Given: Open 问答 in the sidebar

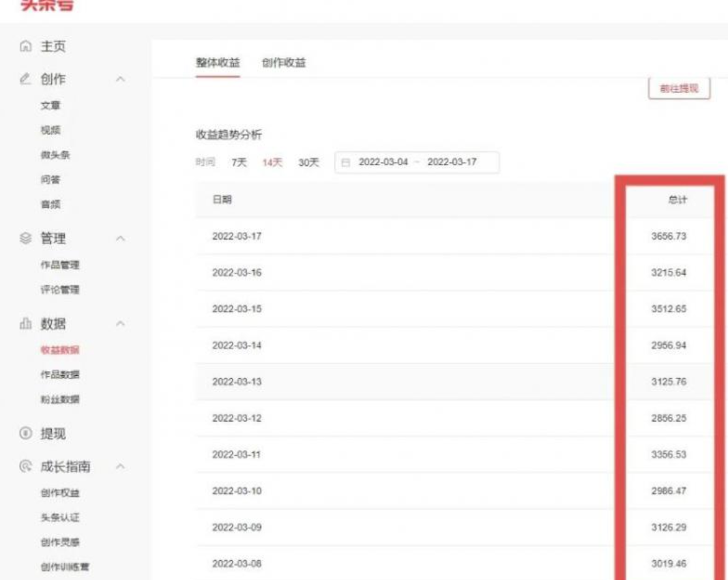Looking at the screenshot, I should click(x=50, y=179).
